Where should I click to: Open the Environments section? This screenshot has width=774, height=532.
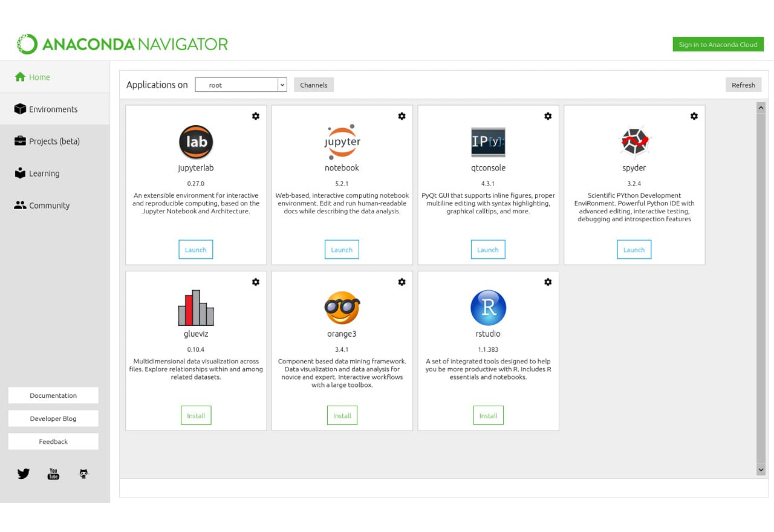(x=55, y=109)
